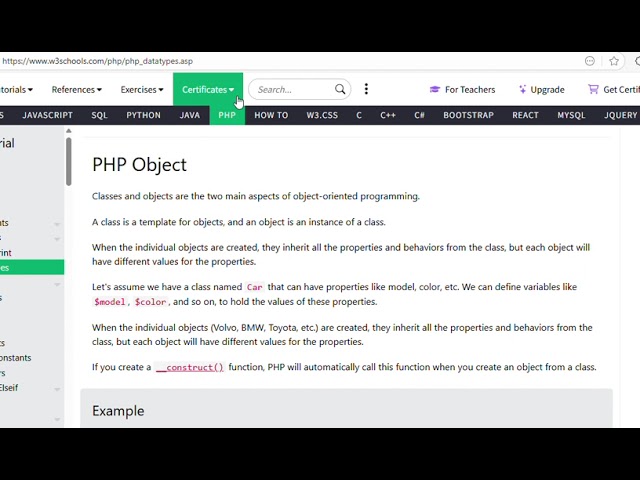The width and height of the screenshot is (640, 480).
Task: Select the JAVA tab
Action: pos(190,115)
